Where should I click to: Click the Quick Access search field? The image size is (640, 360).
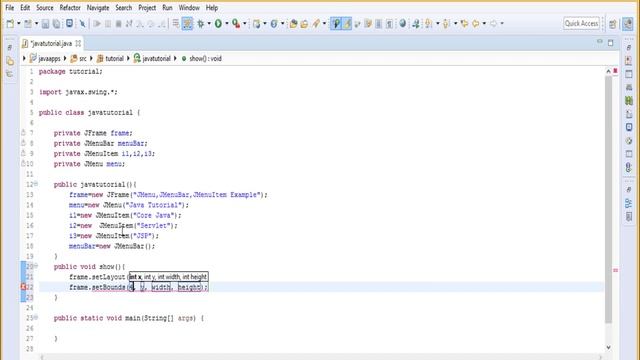[x=582, y=24]
